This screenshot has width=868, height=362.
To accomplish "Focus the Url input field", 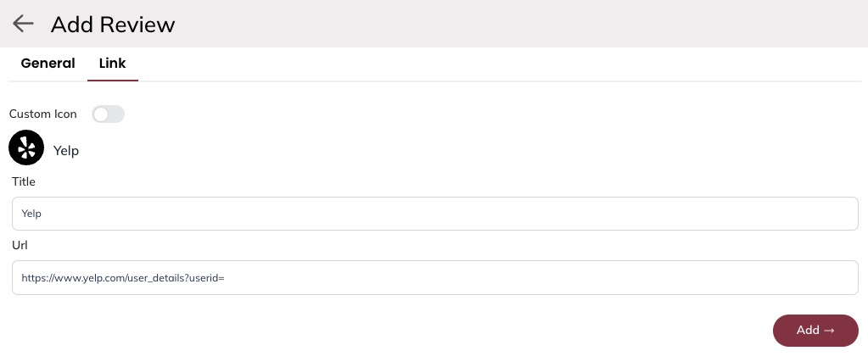I will pos(434,277).
